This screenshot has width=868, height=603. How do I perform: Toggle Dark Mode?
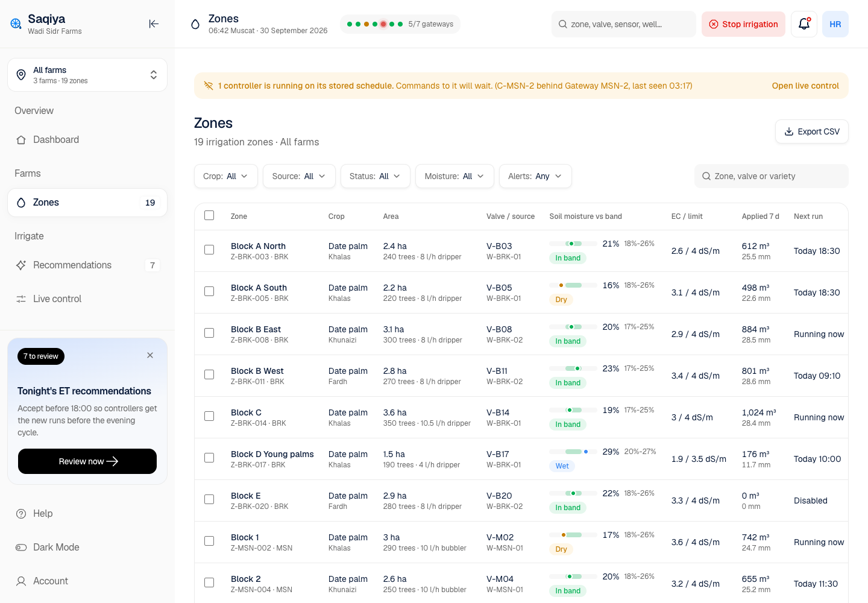tap(87, 548)
